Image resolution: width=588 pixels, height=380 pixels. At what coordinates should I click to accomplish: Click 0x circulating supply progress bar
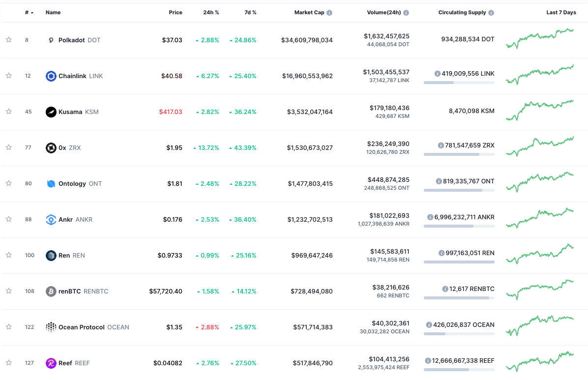tap(459, 154)
